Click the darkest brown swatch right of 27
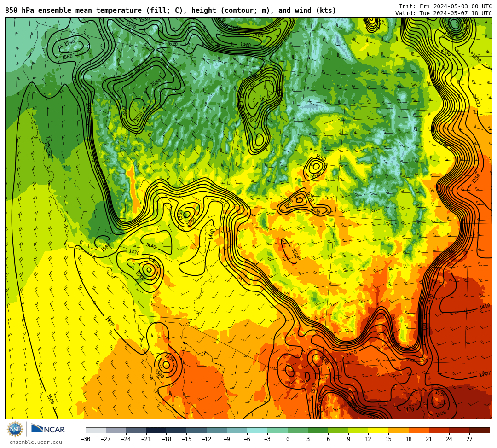This screenshot has height=448, width=497. point(480,430)
